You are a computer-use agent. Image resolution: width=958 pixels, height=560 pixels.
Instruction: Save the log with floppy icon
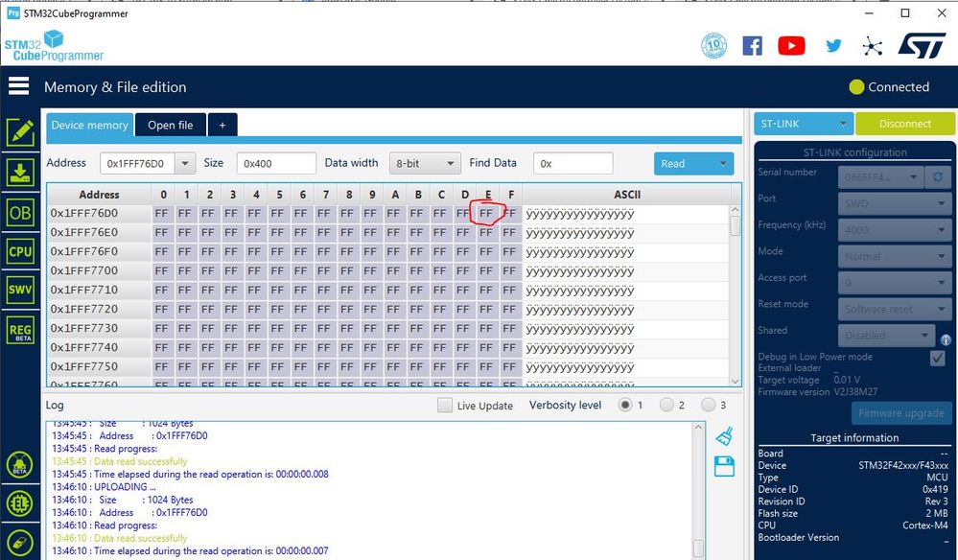725,467
